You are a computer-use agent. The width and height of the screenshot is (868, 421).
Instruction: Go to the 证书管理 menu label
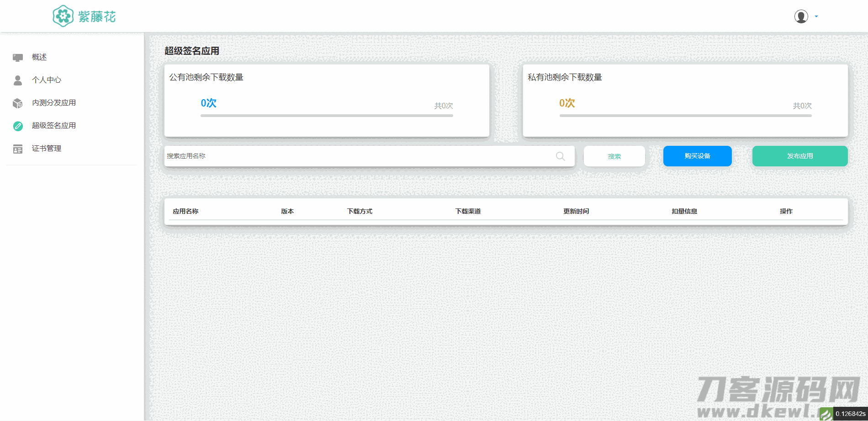pyautogui.click(x=47, y=149)
